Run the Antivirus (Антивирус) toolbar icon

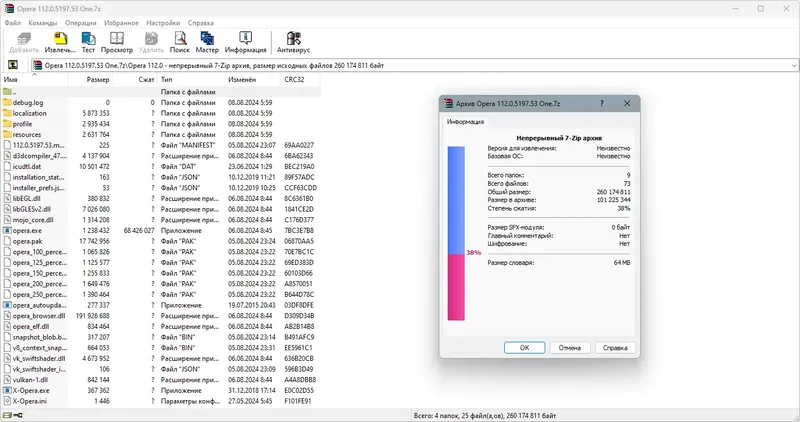click(293, 39)
